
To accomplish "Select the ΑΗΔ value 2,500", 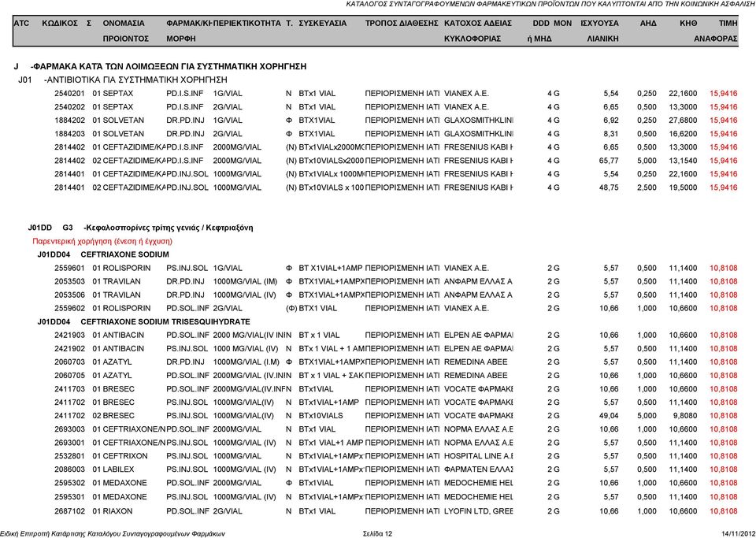I will pos(647,187).
